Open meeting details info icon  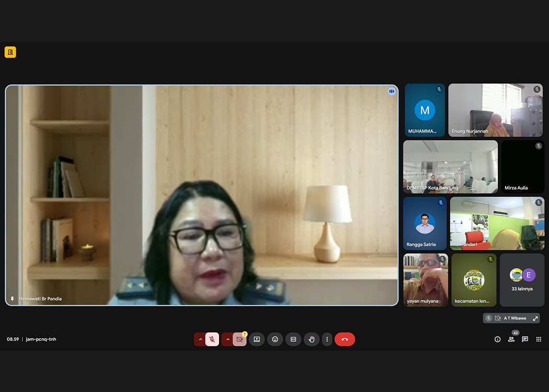tap(497, 339)
